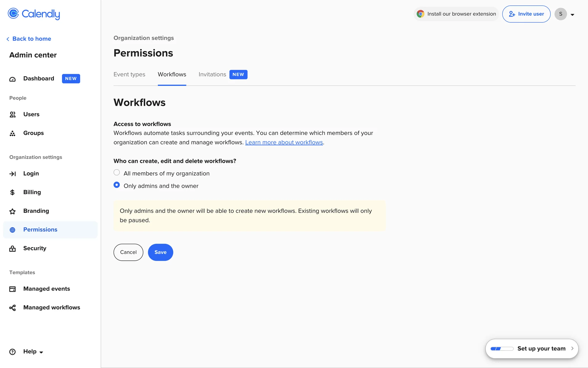
Task: Click the Managed events calendar icon
Action: (12, 289)
